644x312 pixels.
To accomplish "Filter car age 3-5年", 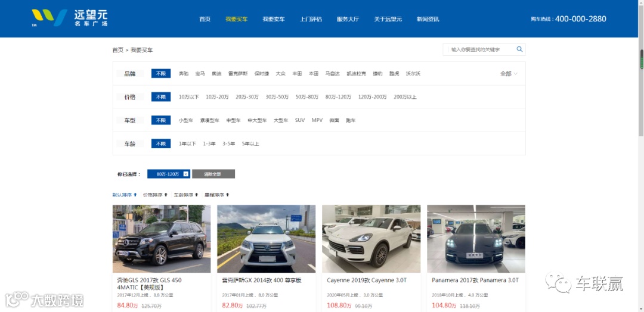I will (x=229, y=144).
